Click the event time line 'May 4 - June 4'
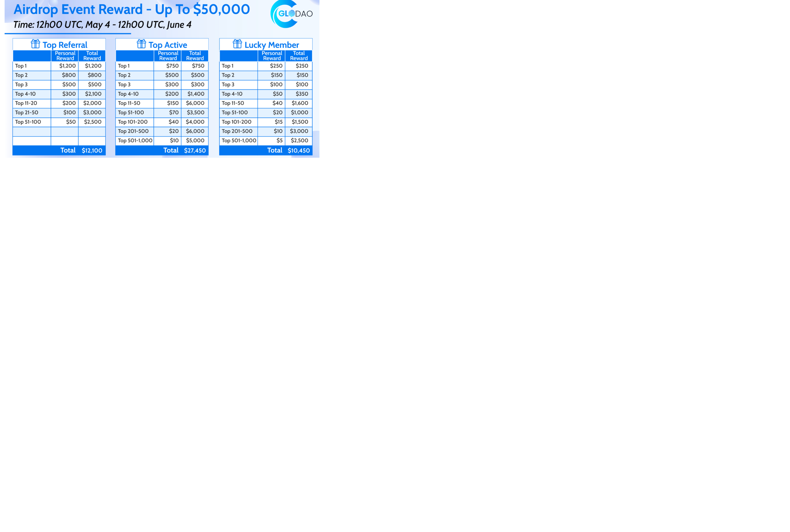Image resolution: width=790 pixels, height=532 pixels. [x=102, y=25]
